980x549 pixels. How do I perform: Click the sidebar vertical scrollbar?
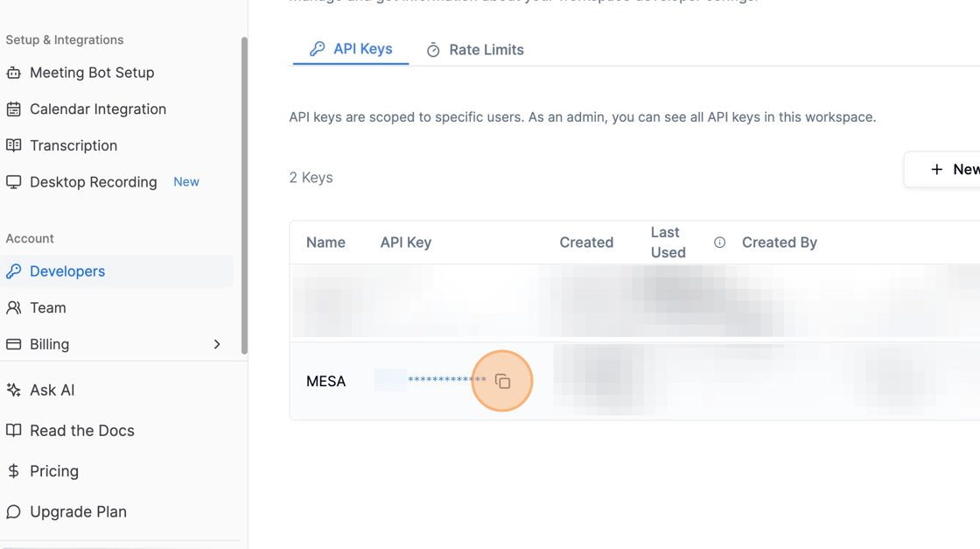[244, 194]
